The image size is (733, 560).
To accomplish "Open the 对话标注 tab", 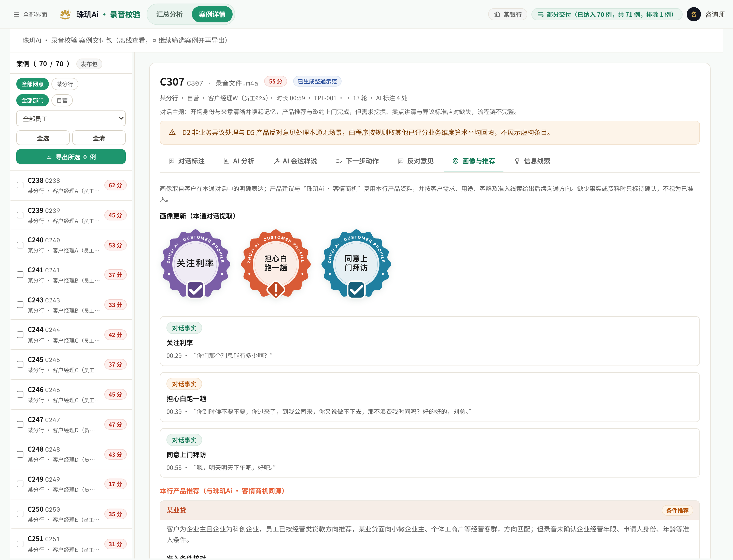I will click(186, 161).
